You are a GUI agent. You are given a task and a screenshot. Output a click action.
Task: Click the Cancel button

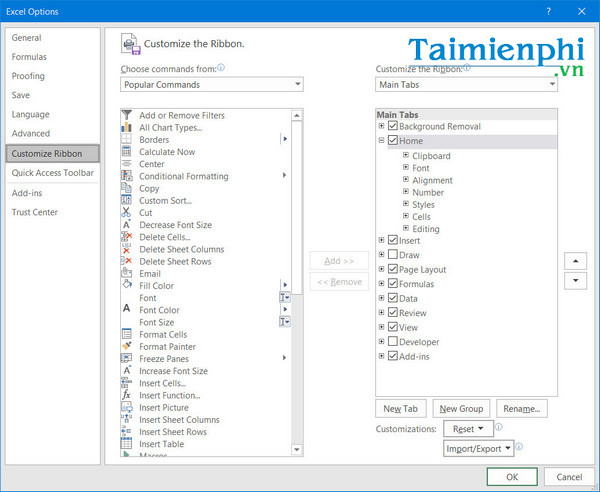[x=569, y=477]
